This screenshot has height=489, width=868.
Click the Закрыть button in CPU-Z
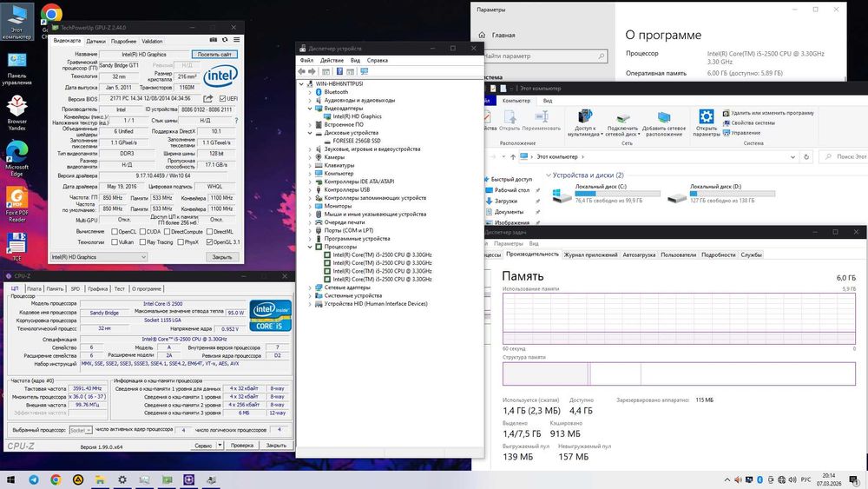pyautogui.click(x=276, y=446)
